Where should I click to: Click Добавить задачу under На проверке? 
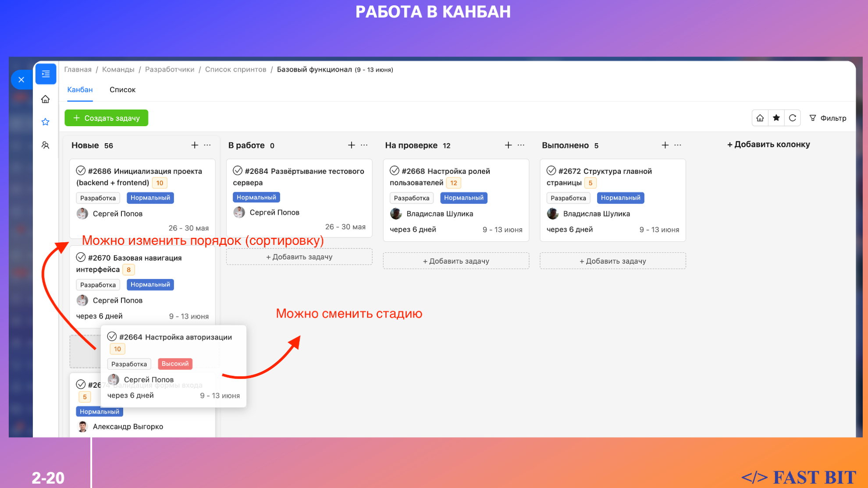[456, 261]
